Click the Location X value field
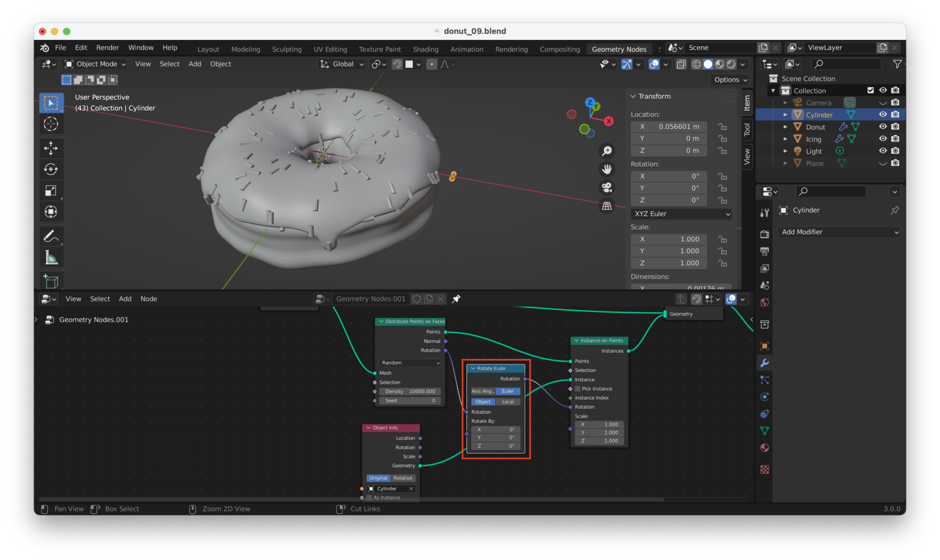940x560 pixels. [669, 127]
